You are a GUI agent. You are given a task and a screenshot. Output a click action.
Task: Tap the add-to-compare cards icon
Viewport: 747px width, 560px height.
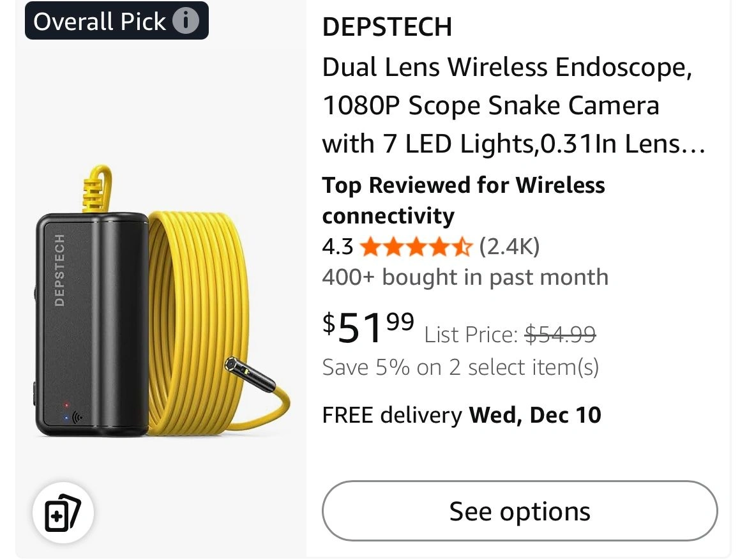(x=63, y=512)
